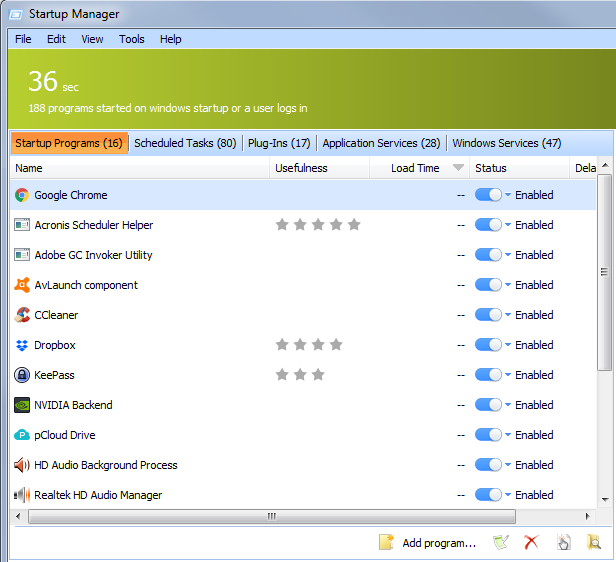Click the HD Audio Background Process speaker icon
Image resolution: width=616 pixels, height=562 pixels.
point(22,465)
